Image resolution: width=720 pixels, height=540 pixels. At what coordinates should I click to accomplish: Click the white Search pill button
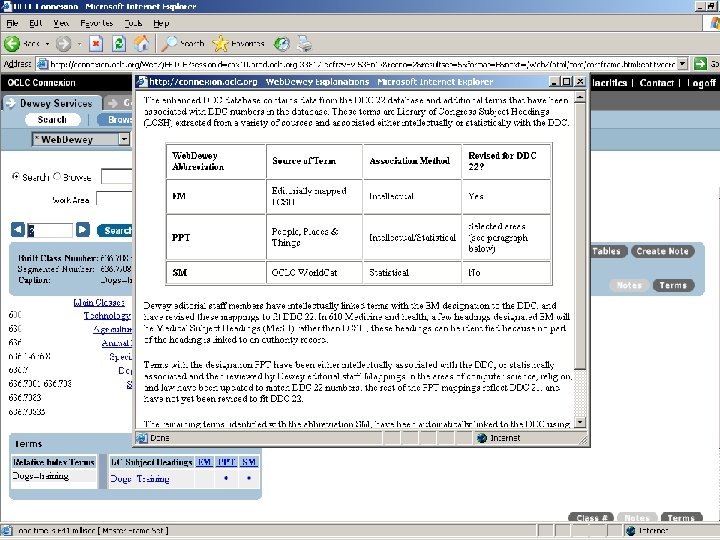(52, 119)
